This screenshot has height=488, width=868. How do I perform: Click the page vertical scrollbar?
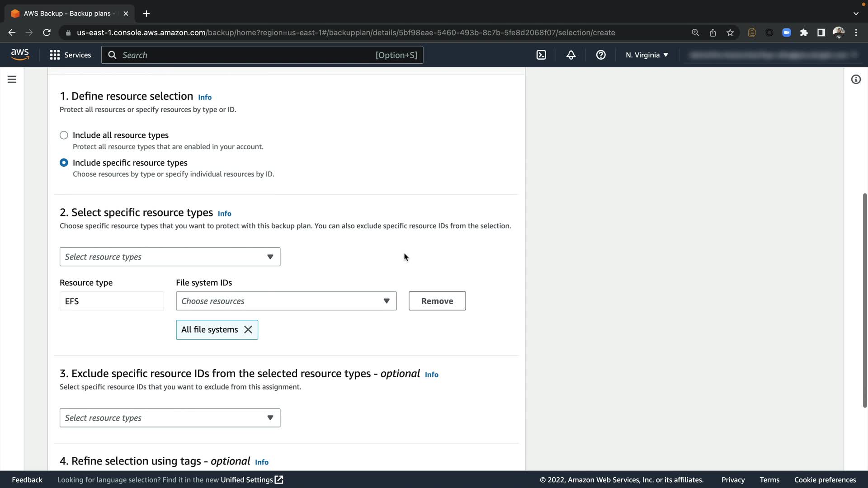pos(864,300)
